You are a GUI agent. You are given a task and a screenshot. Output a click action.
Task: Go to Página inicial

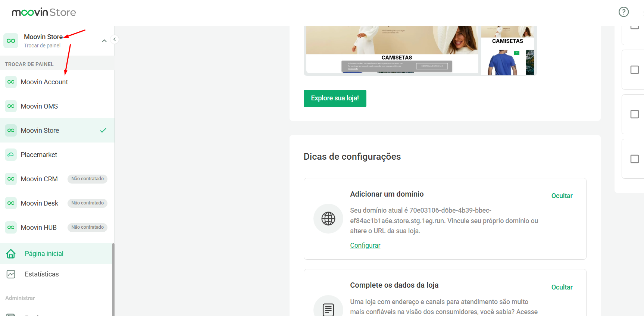coord(56,254)
